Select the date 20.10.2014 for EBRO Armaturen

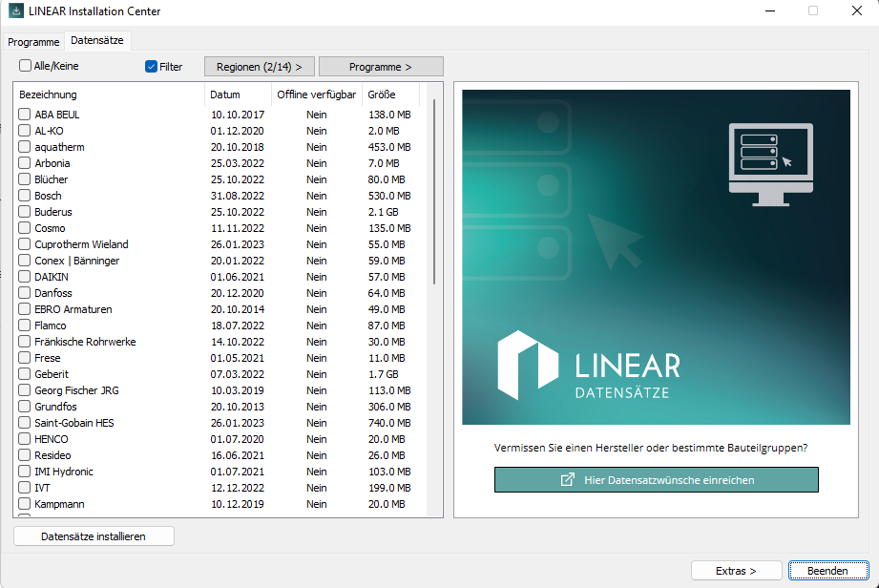point(238,309)
